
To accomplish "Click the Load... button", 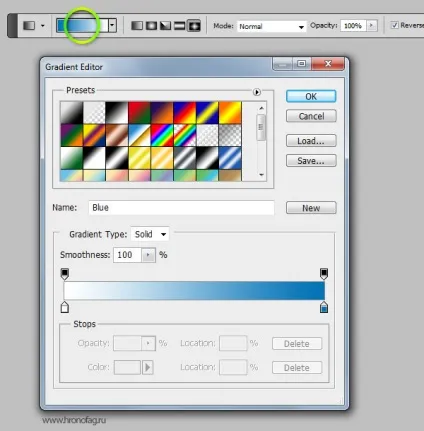I will (311, 141).
